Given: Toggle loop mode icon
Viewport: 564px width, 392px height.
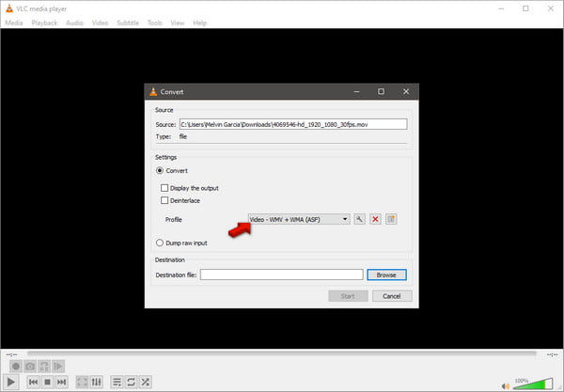Looking at the screenshot, I should click(x=131, y=382).
